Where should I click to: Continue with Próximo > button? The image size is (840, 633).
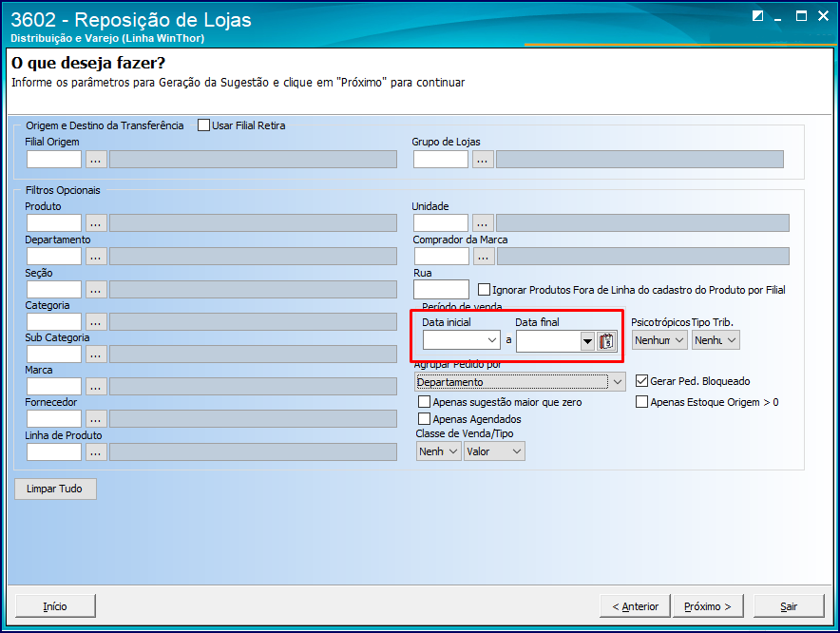pos(708,606)
